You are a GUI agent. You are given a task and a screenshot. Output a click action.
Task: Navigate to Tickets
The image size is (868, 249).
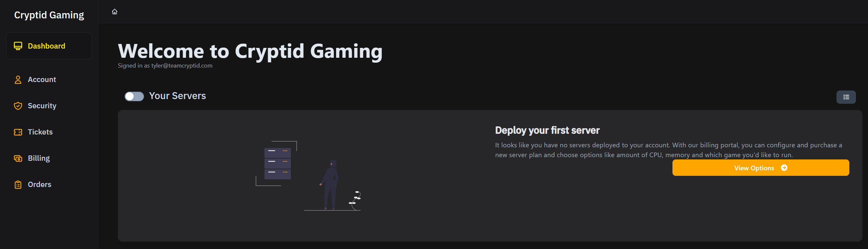click(x=49, y=132)
